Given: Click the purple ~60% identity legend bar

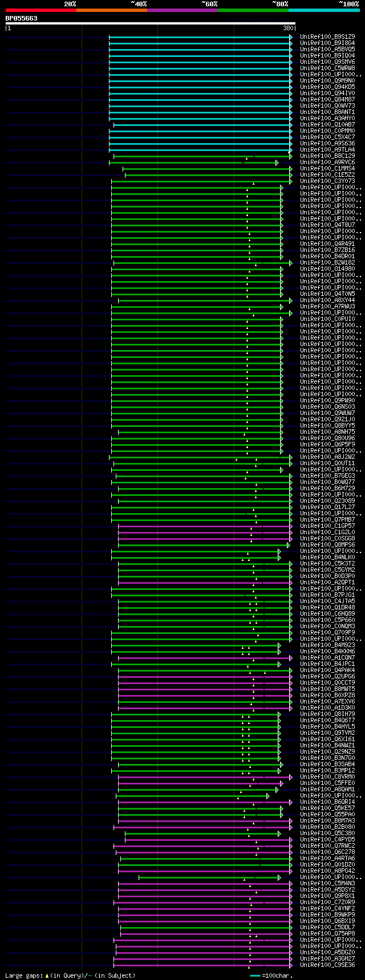Looking at the screenshot, I should click(182, 10).
